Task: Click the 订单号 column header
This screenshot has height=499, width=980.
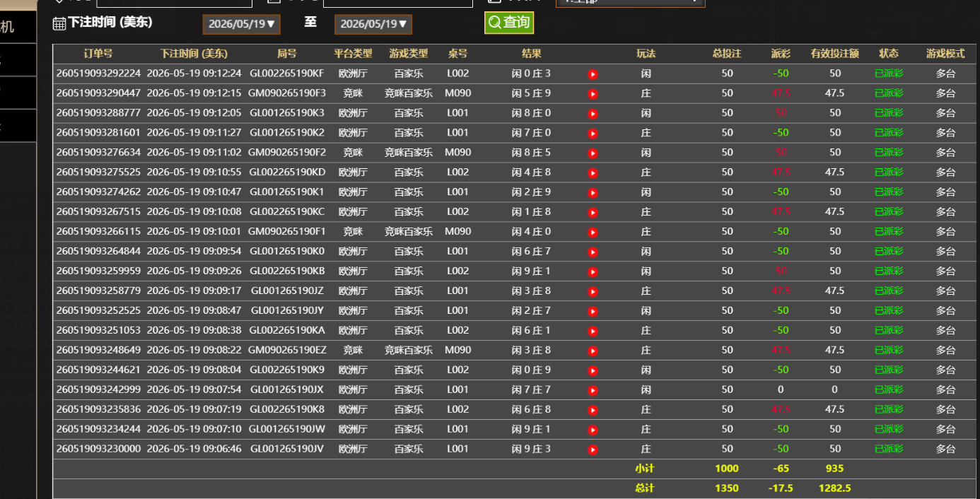Action: coord(98,54)
